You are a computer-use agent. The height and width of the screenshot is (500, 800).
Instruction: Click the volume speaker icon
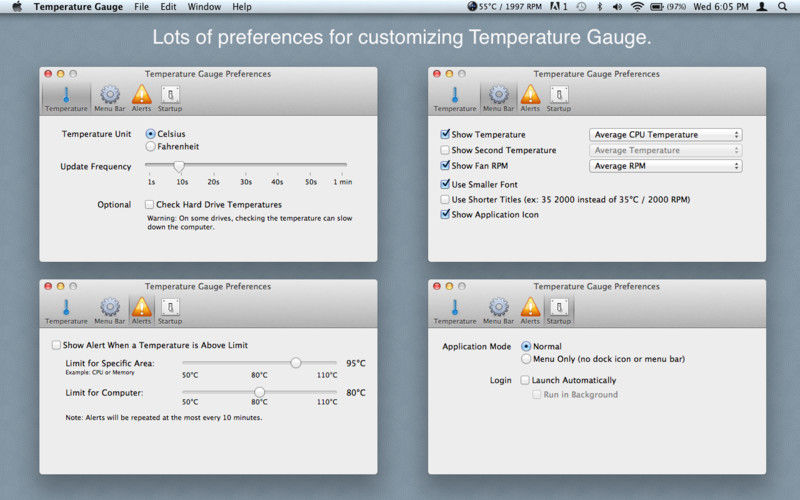pos(617,7)
